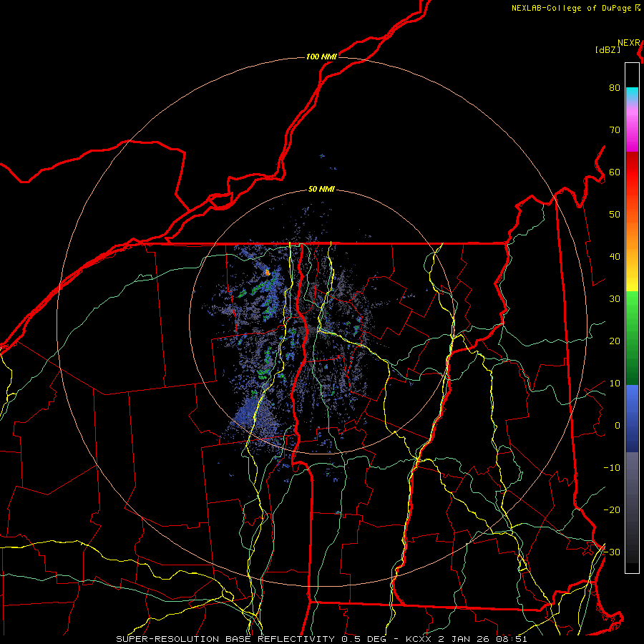Screen dimensions: 644x644
Task: Click the -10 value on the dBZ scale
Action: [x=612, y=468]
